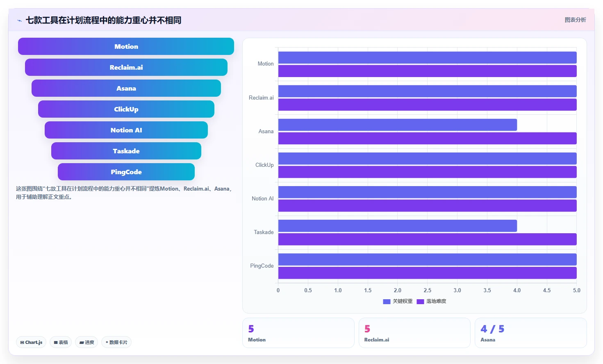Click Motion's 关键权重 bar
The width and height of the screenshot is (603, 364).
427,57
